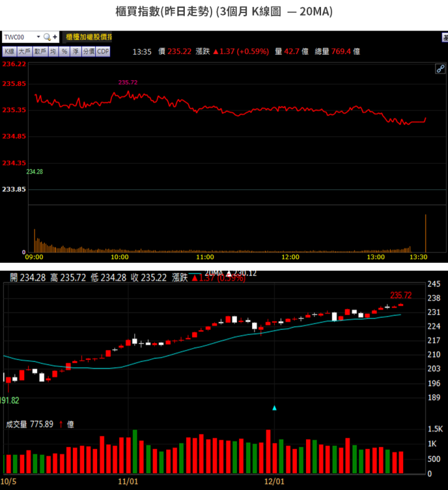The width and height of the screenshot is (448, 490).
Task: Click the 236.22 y-axis label
Action: coord(14,64)
